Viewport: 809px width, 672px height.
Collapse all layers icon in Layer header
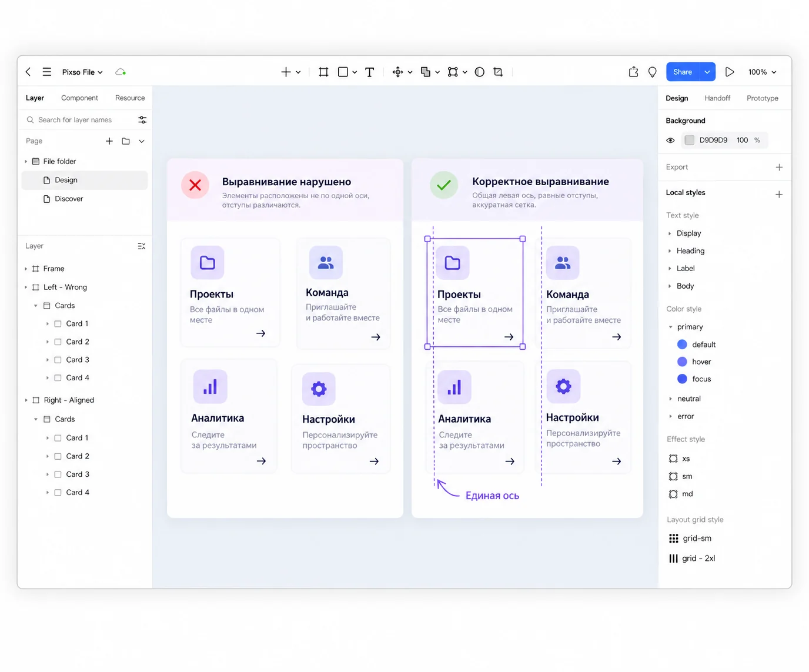coord(142,246)
